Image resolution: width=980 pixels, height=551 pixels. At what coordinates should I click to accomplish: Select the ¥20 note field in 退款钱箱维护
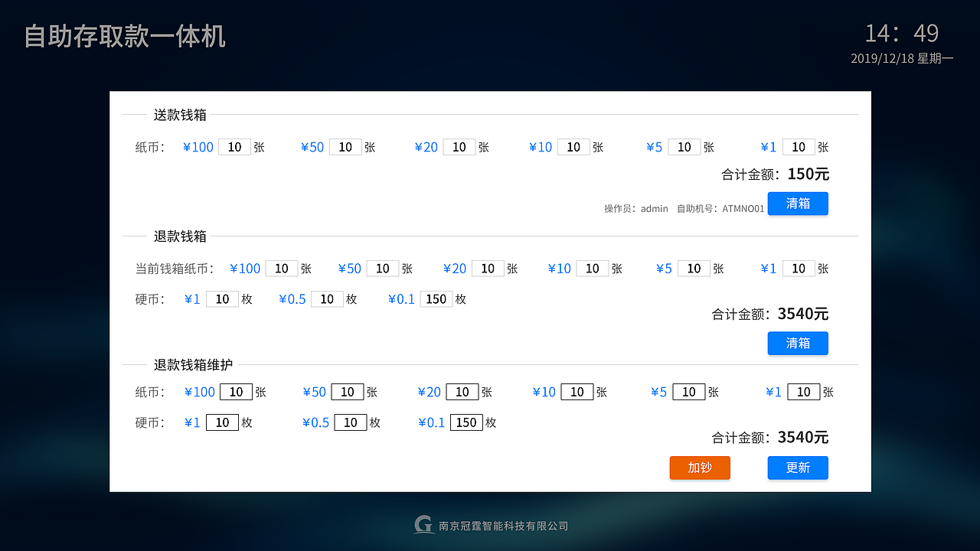point(462,392)
